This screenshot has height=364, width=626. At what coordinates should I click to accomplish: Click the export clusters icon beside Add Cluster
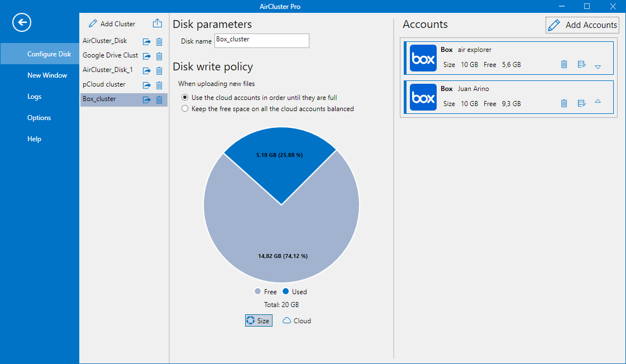157,23
